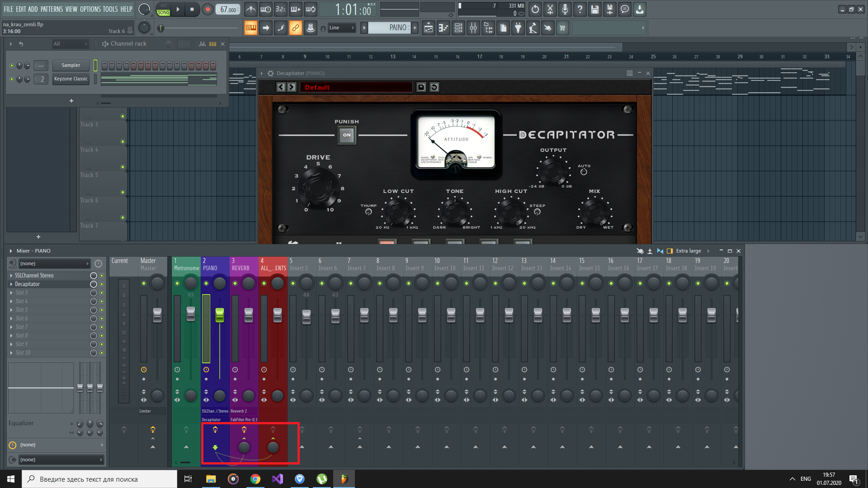Open the FILE menu

[x=9, y=9]
